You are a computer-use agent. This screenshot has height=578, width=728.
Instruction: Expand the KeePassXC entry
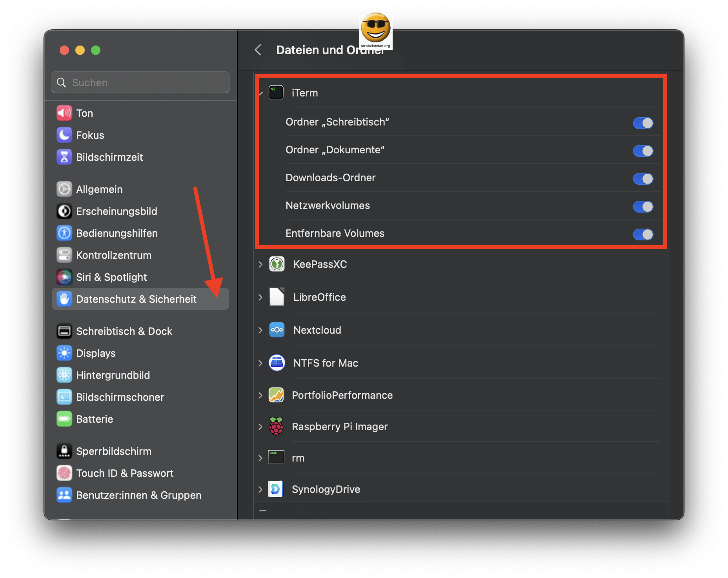pos(260,264)
